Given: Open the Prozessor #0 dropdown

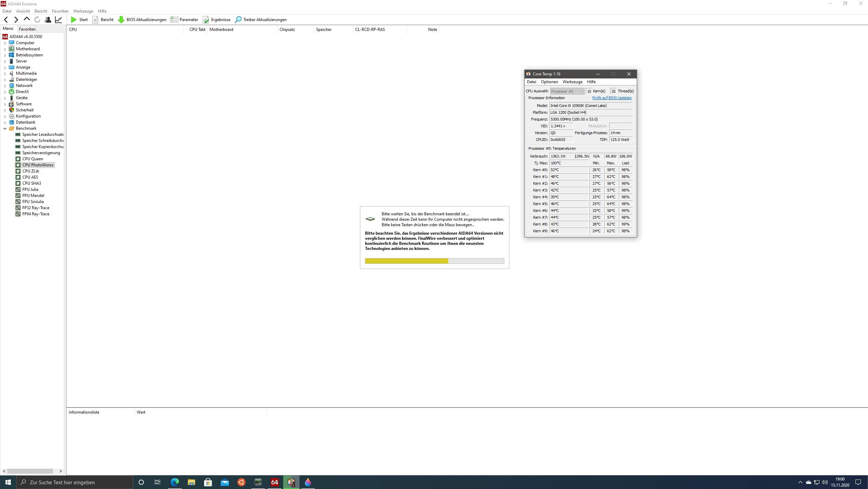Looking at the screenshot, I should (567, 91).
